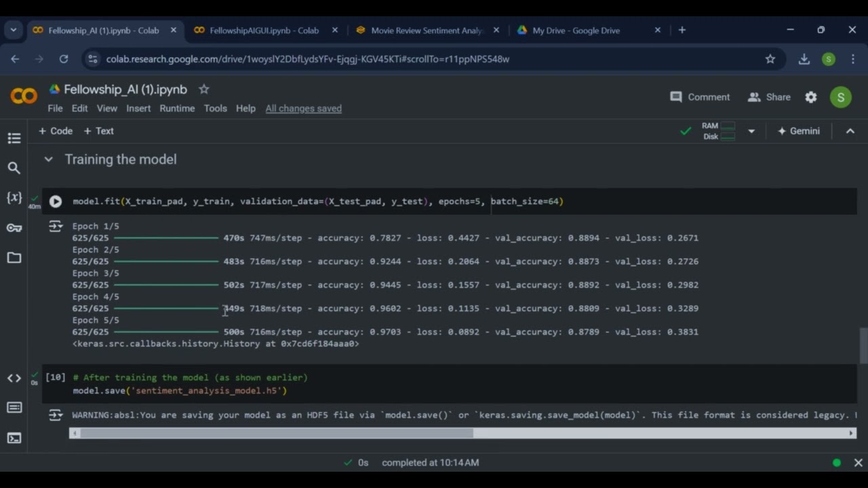The image size is (868, 488).
Task: Click the horizontal output scrollbar thumb
Action: click(276, 433)
